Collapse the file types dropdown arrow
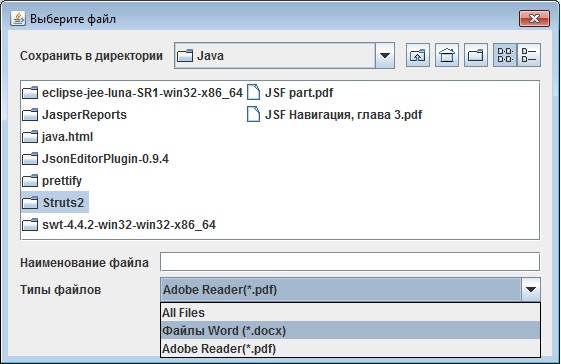Viewport: 561px width, 364px height. coord(531,289)
